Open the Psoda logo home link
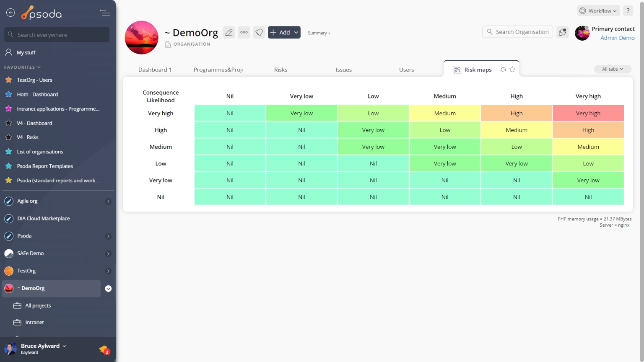644x362 pixels. click(42, 13)
